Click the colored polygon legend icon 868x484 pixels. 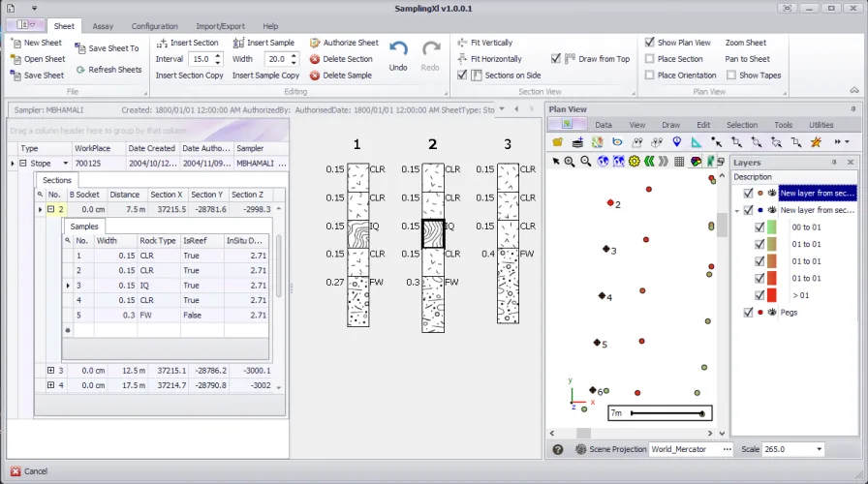coord(696,162)
